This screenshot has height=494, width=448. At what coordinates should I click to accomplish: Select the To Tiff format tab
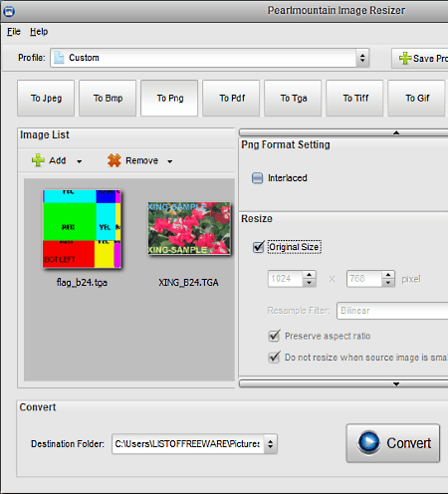(354, 98)
